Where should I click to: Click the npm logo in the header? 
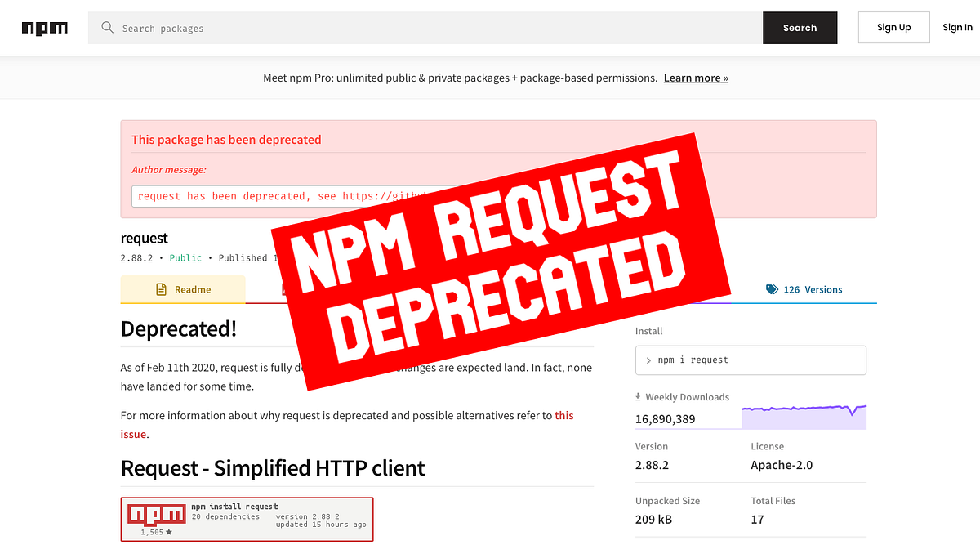click(45, 27)
